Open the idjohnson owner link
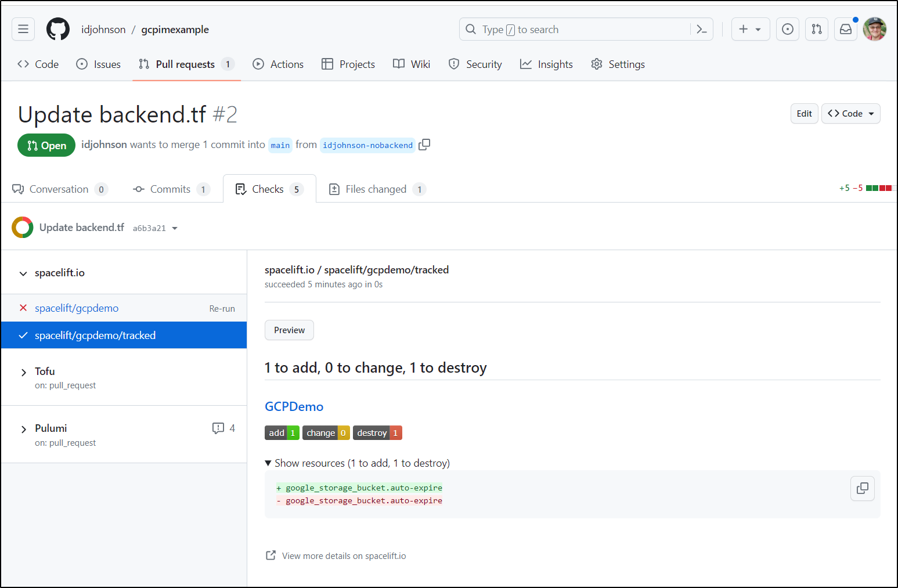 pos(103,30)
